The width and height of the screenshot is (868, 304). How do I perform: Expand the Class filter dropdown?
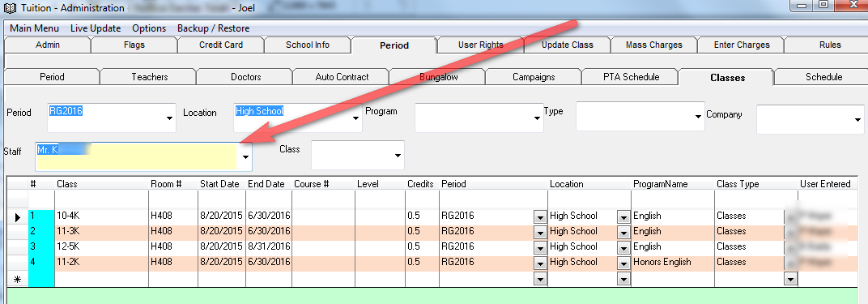pyautogui.click(x=398, y=156)
